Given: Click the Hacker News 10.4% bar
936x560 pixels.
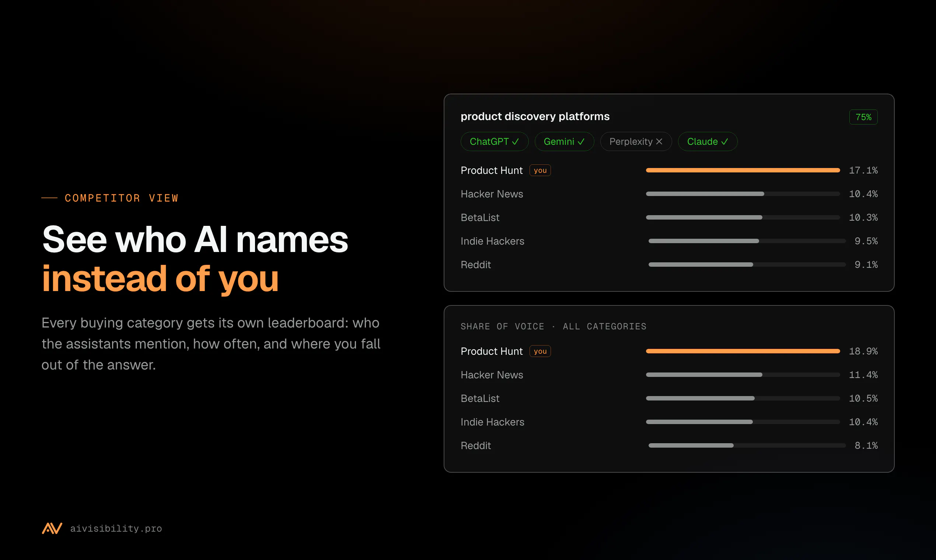Looking at the screenshot, I should (743, 194).
